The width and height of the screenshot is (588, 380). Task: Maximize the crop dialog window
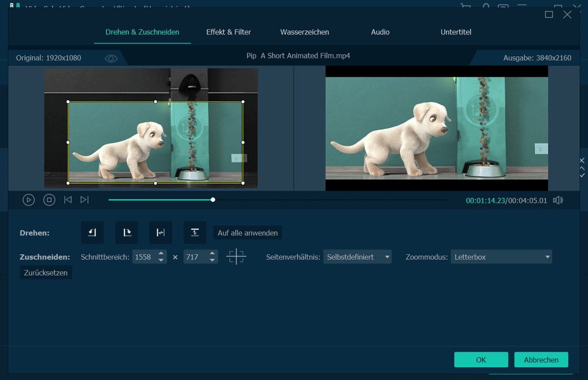pos(549,14)
